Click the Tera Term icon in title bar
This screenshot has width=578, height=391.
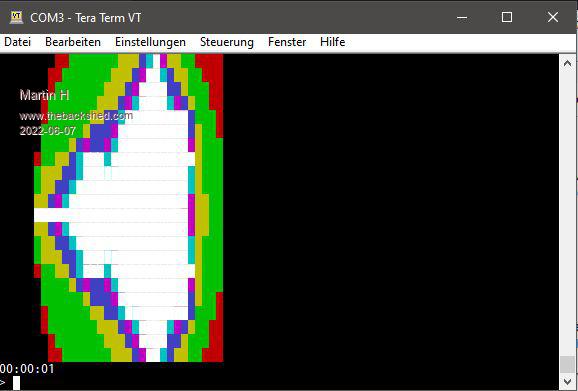(16, 17)
